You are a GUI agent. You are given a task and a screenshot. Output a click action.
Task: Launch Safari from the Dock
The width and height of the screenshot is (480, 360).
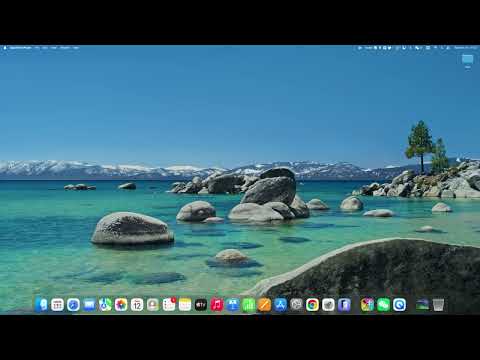click(x=73, y=305)
